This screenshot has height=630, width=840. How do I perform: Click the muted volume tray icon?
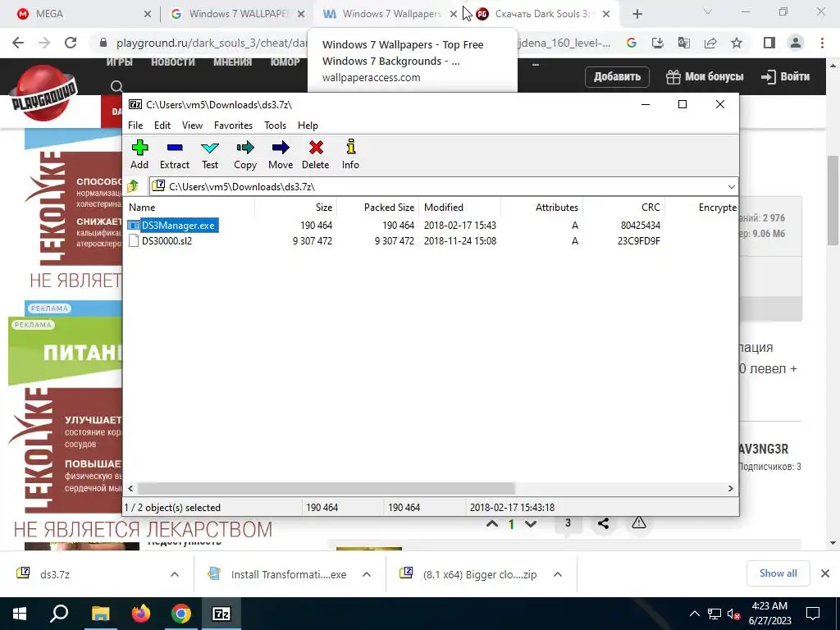734,614
